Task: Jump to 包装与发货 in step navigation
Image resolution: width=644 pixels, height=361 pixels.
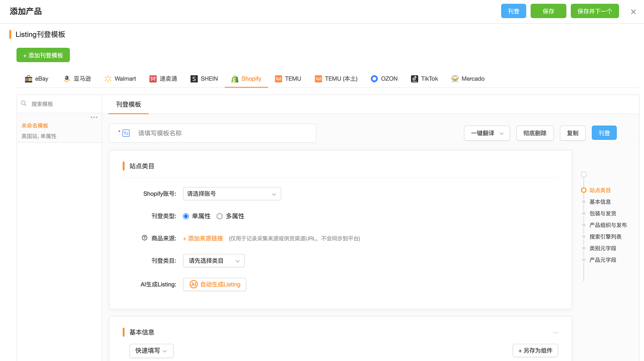Action: pyautogui.click(x=602, y=214)
